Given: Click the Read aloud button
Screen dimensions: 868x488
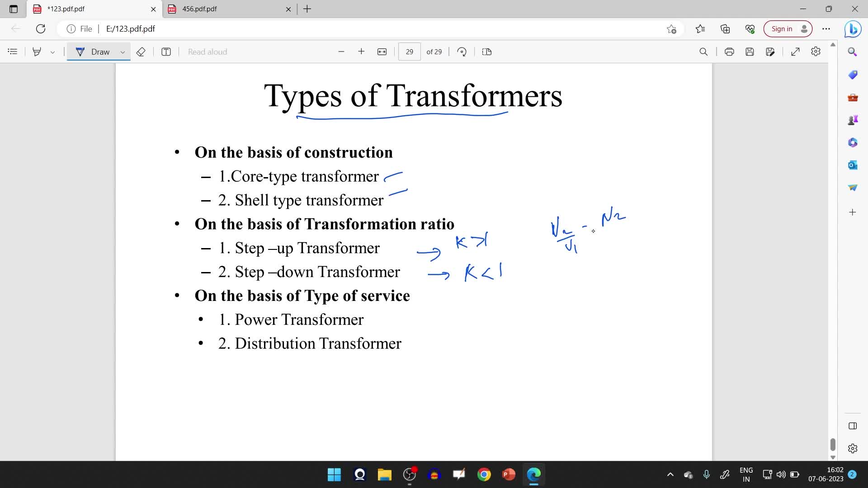Looking at the screenshot, I should click(x=208, y=52).
